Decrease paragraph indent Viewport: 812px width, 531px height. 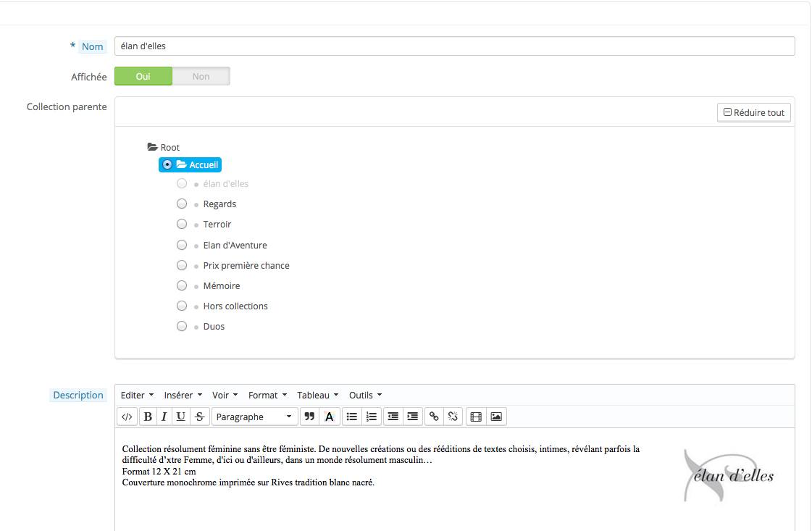[393, 417]
